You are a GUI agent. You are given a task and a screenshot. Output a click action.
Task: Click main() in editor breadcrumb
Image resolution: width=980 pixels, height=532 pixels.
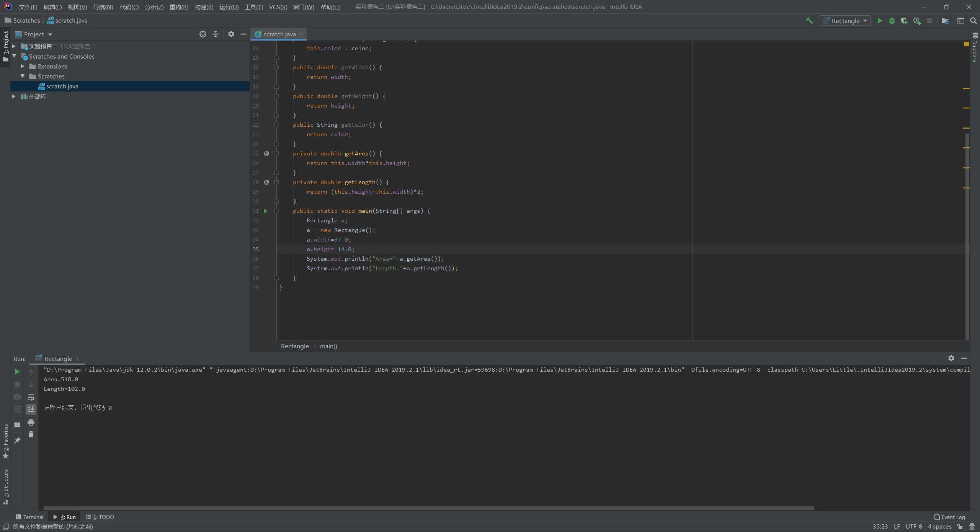pyautogui.click(x=328, y=346)
